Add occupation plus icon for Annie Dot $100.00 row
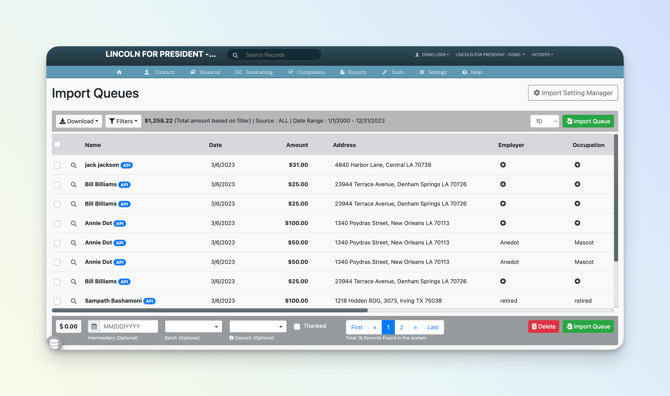 coord(577,223)
